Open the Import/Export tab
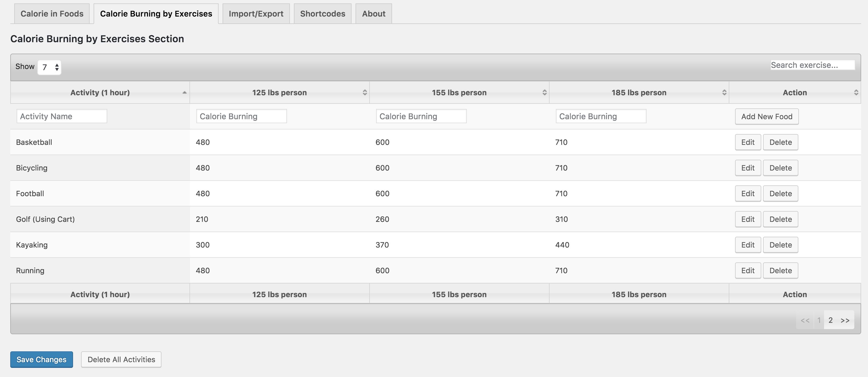Viewport: 868px width, 377px height. [x=256, y=14]
